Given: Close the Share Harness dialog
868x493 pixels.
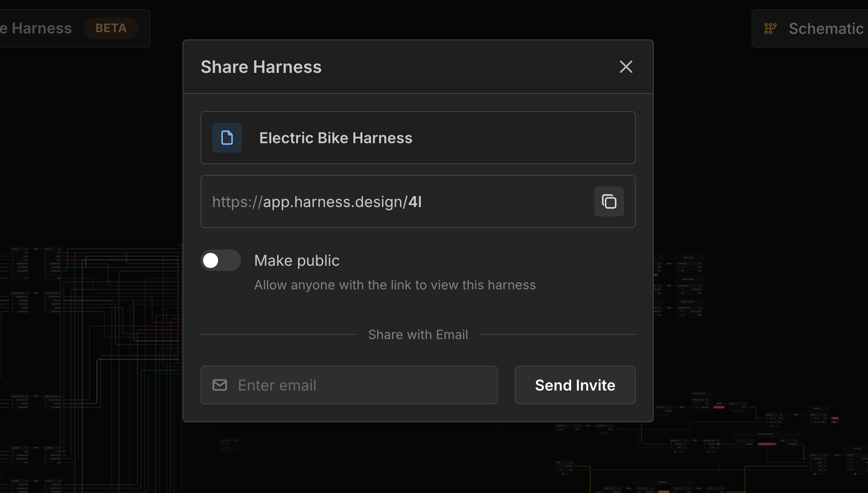Looking at the screenshot, I should pyautogui.click(x=626, y=67).
